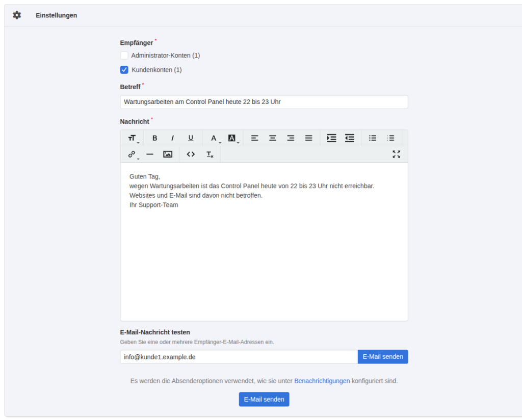The width and height of the screenshot is (522, 420).
Task: Click the 'Websites und E-Mail' sentence
Action: coord(196,195)
